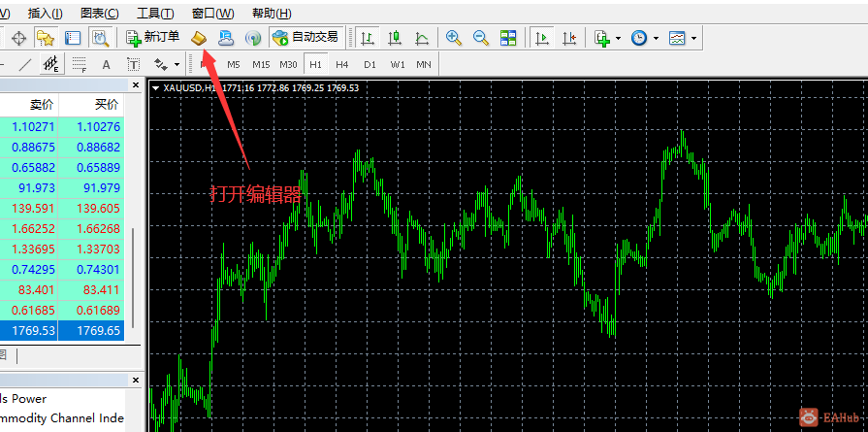
Task: Select the text label T tool
Action: pyautogui.click(x=134, y=65)
